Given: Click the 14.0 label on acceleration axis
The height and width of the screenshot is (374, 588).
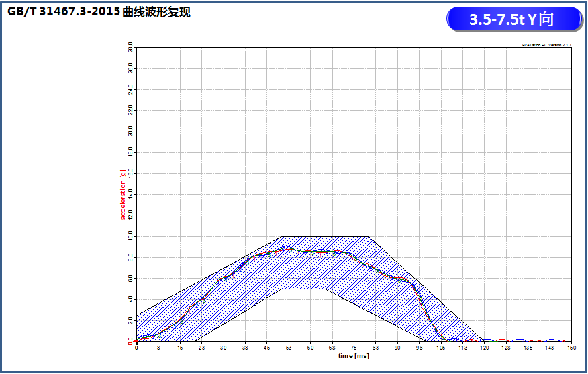Looking at the screenshot, I should (130, 195).
